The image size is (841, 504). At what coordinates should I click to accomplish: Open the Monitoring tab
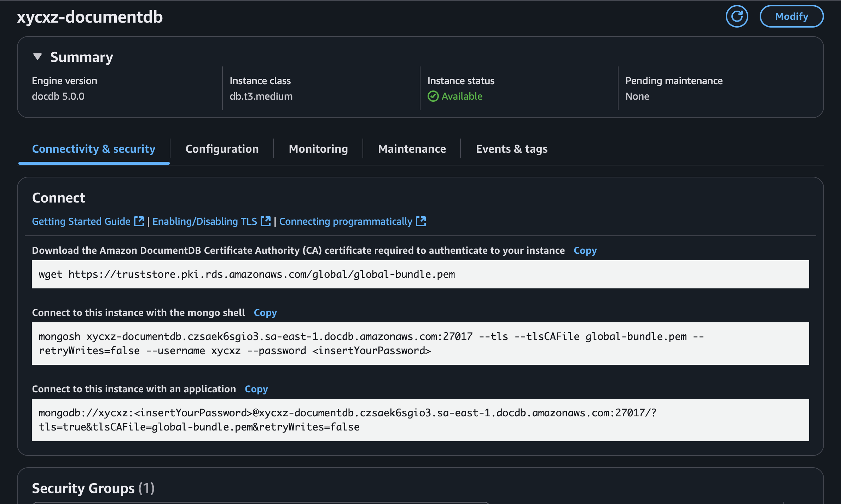coord(318,149)
